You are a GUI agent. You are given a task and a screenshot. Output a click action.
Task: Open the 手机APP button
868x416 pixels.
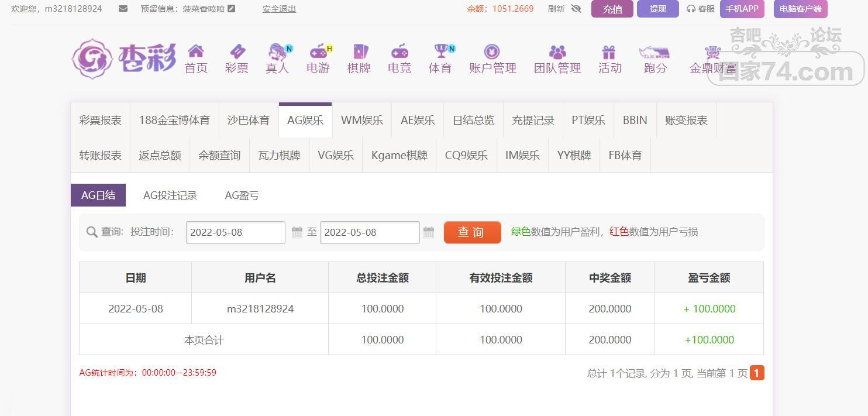[x=742, y=9]
